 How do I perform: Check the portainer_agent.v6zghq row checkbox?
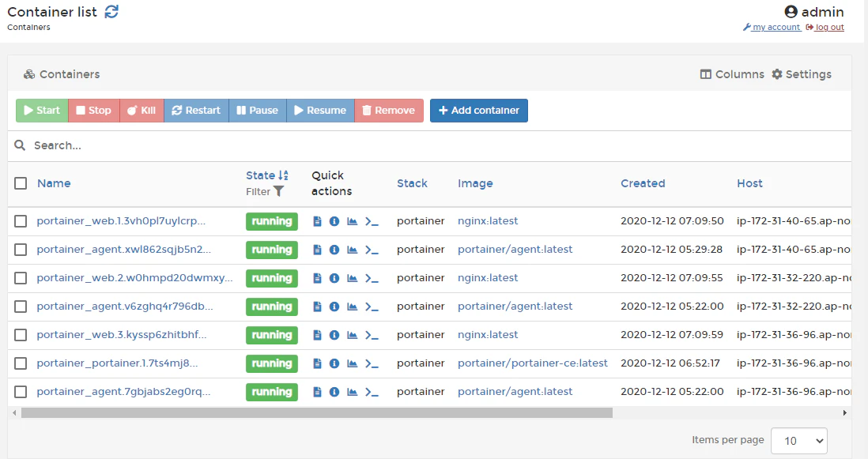(x=21, y=307)
